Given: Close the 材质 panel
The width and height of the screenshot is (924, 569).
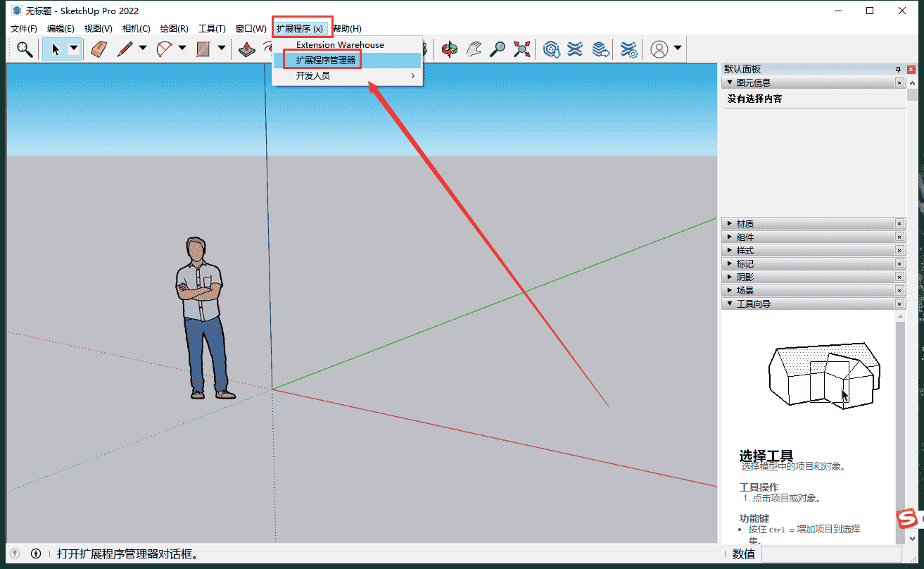Looking at the screenshot, I should tap(899, 224).
